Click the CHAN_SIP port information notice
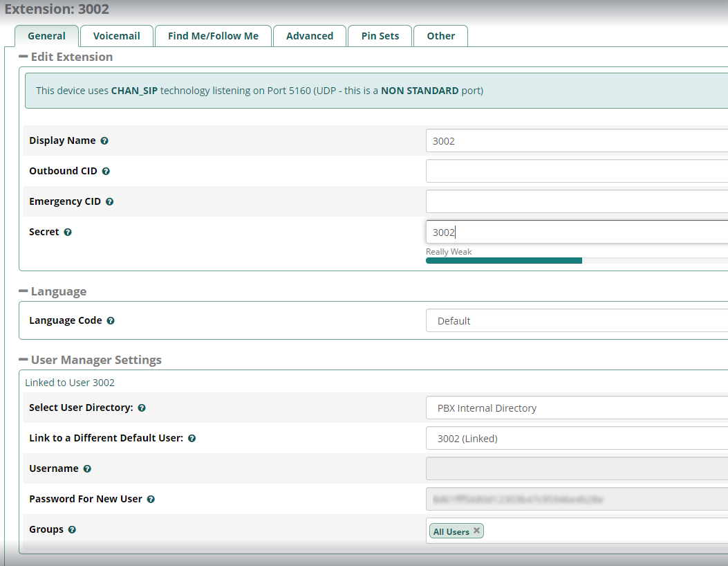This screenshot has height=566, width=728. [376, 91]
